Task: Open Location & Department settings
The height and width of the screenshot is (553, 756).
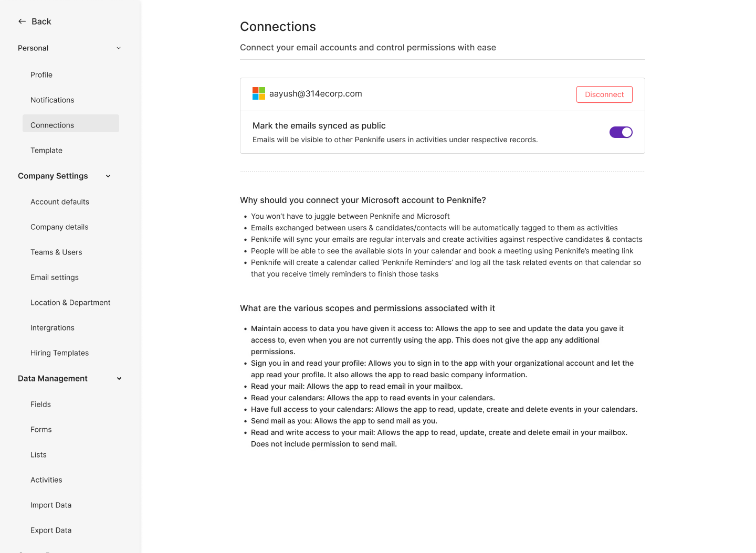Action: pyautogui.click(x=70, y=303)
